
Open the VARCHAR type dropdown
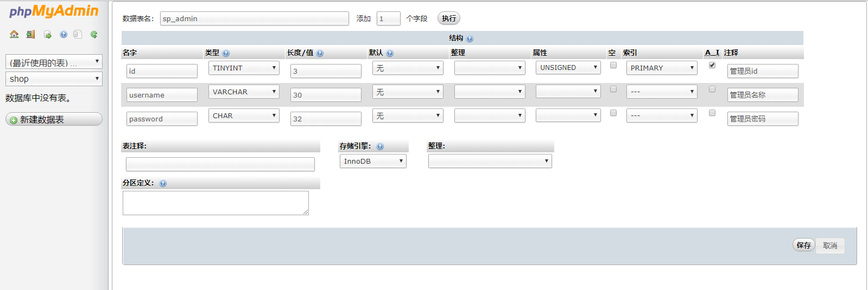(244, 92)
